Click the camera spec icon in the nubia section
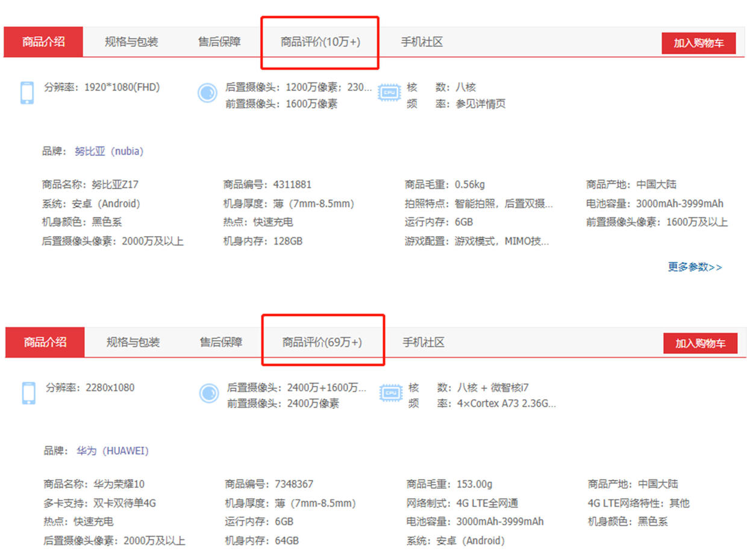This screenshot has width=747, height=560. pyautogui.click(x=207, y=93)
